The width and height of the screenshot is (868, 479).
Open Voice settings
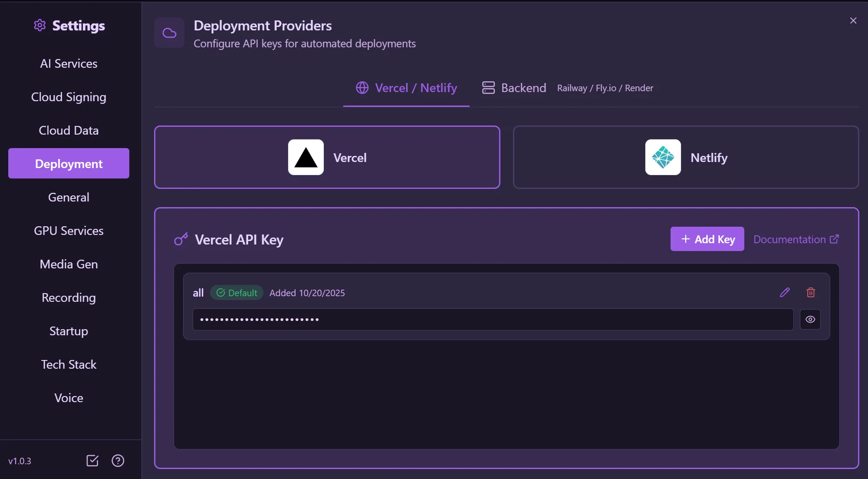pyautogui.click(x=69, y=398)
